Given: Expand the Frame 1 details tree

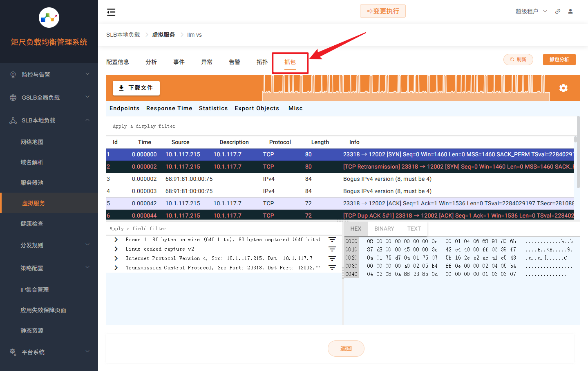Looking at the screenshot, I should coord(116,240).
